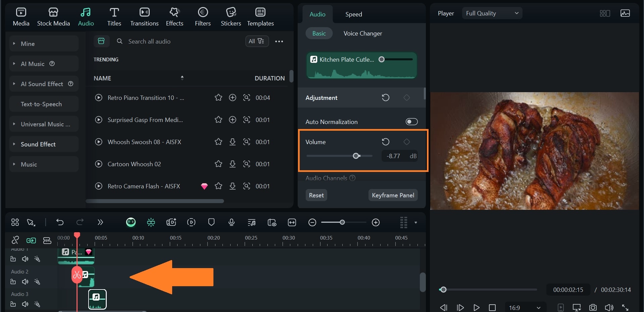Open the audio library more options menu
This screenshot has width=644, height=312.
279,41
